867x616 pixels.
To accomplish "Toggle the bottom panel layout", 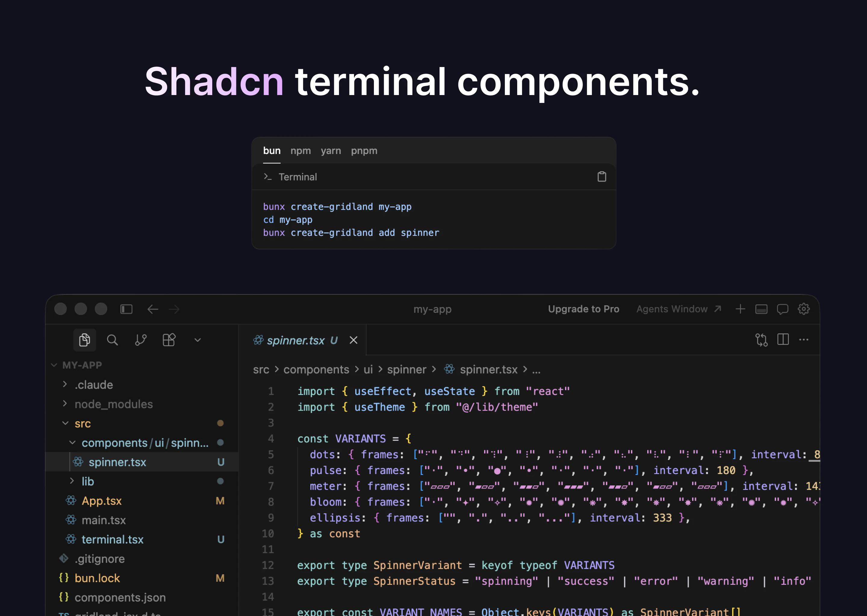I will pos(761,309).
